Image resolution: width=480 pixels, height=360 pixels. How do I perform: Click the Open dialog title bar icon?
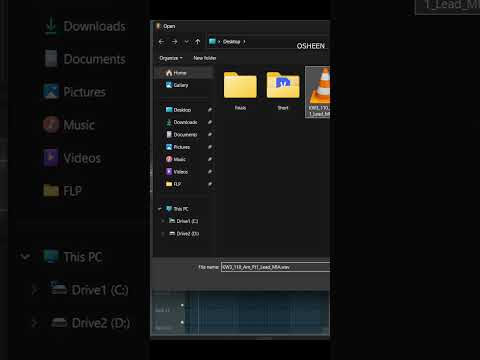pos(159,26)
